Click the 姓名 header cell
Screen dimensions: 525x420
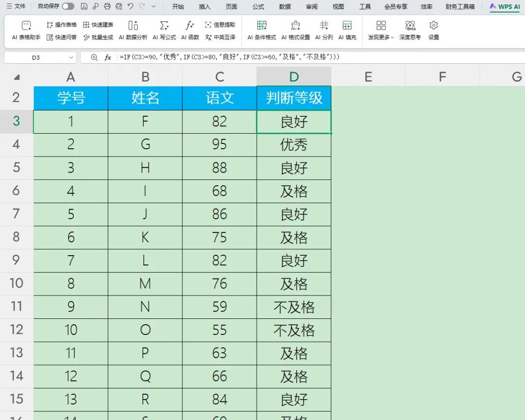pyautogui.click(x=145, y=98)
